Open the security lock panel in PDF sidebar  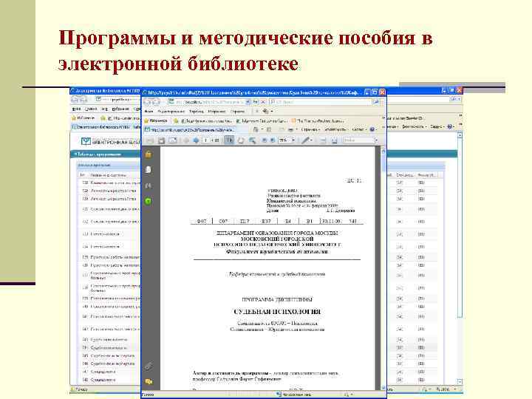(149, 154)
